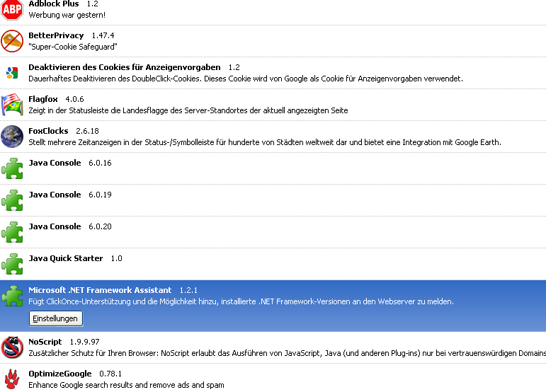Select 'Deaktivieren des Cookies für Anzeigenvorgaben' title
This screenshot has width=546, height=392.
(125, 67)
